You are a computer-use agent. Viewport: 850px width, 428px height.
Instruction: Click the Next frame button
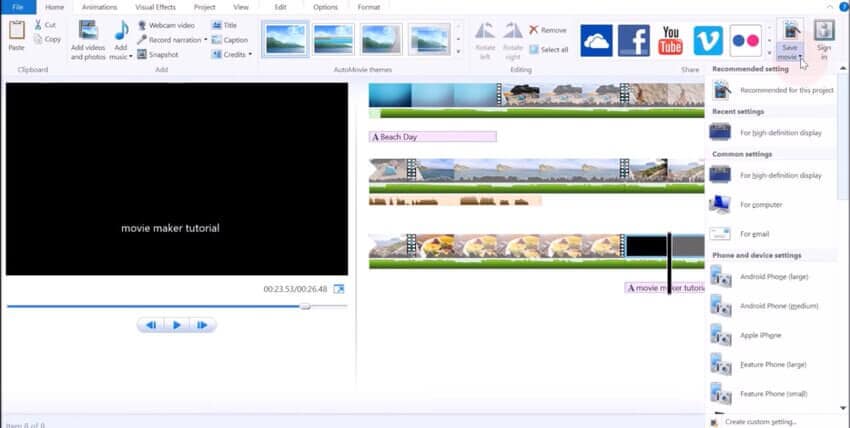[x=202, y=325]
